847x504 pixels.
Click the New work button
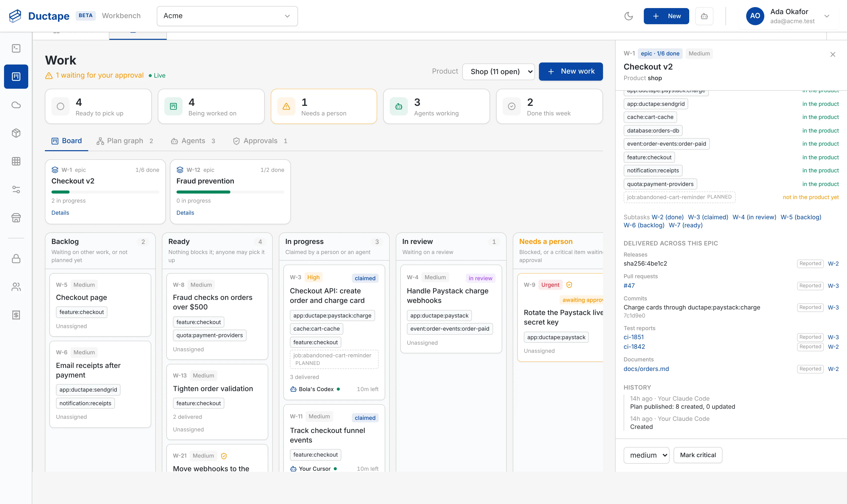pyautogui.click(x=571, y=71)
